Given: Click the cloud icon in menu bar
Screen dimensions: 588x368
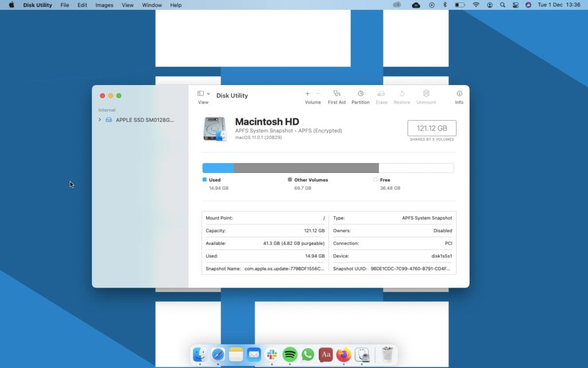Looking at the screenshot, I should click(x=416, y=5).
